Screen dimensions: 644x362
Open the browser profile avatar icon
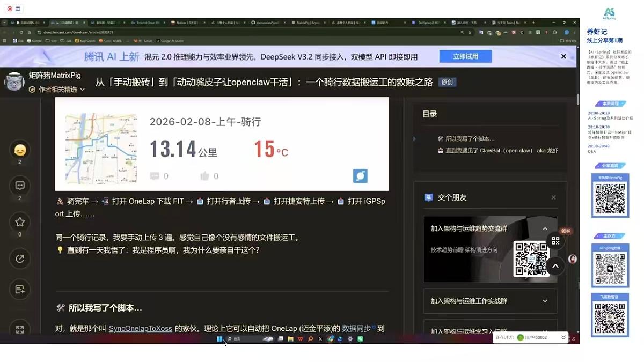pos(567,32)
